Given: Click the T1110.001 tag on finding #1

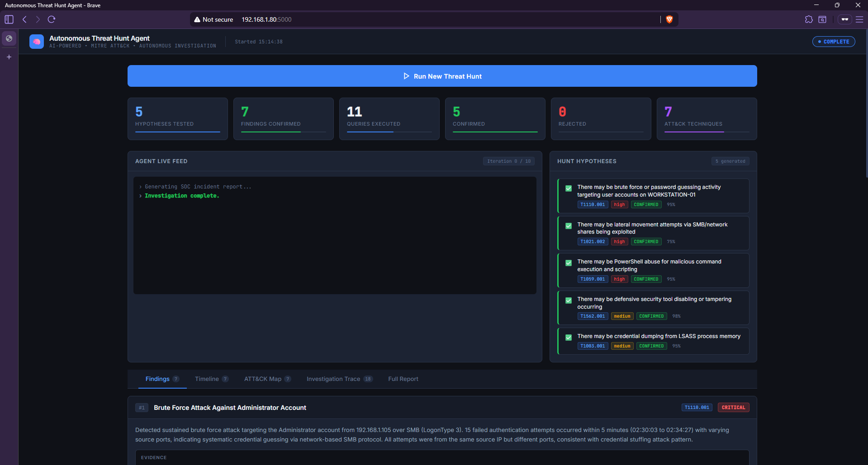Looking at the screenshot, I should [697, 408].
